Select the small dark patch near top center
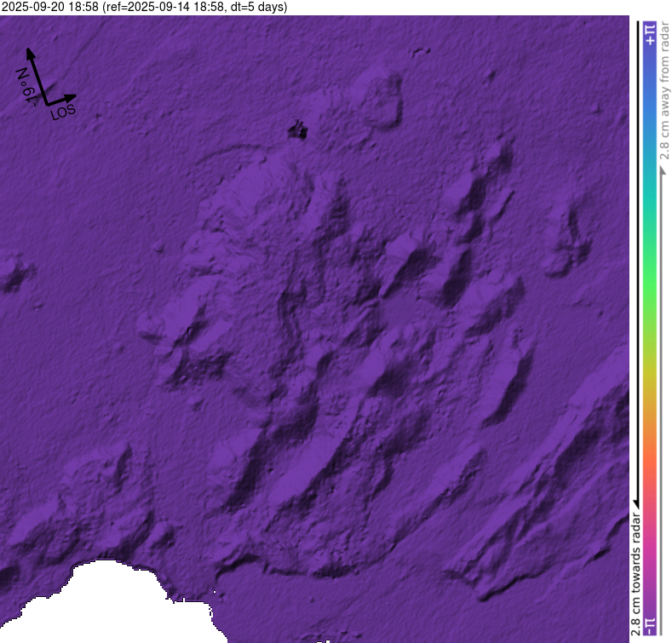 (296, 130)
